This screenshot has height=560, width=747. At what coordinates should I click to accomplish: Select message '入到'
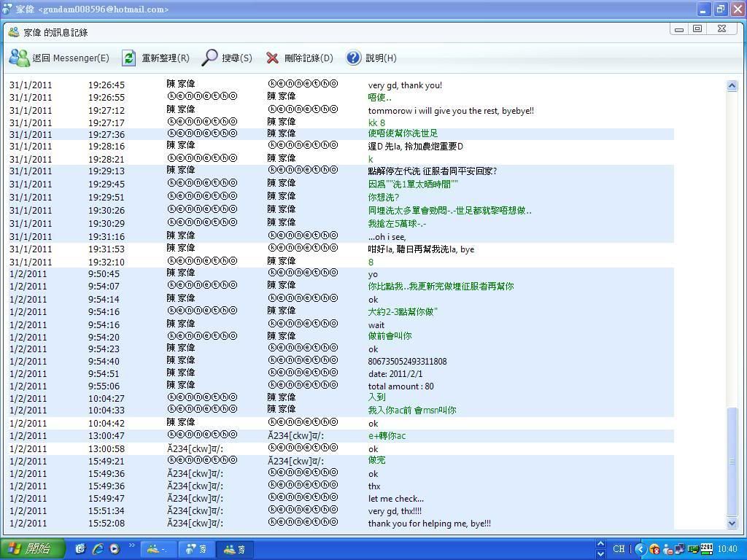pos(376,397)
